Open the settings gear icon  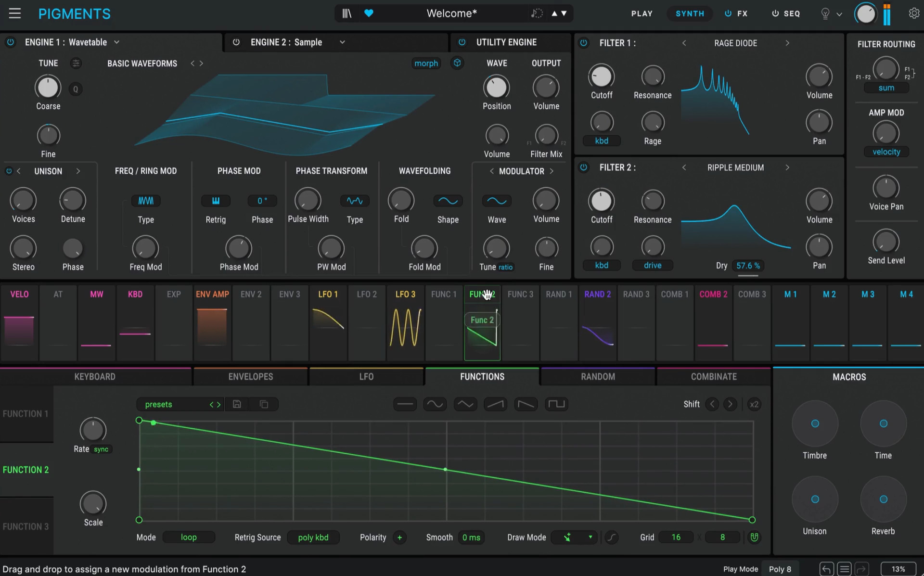913,13
